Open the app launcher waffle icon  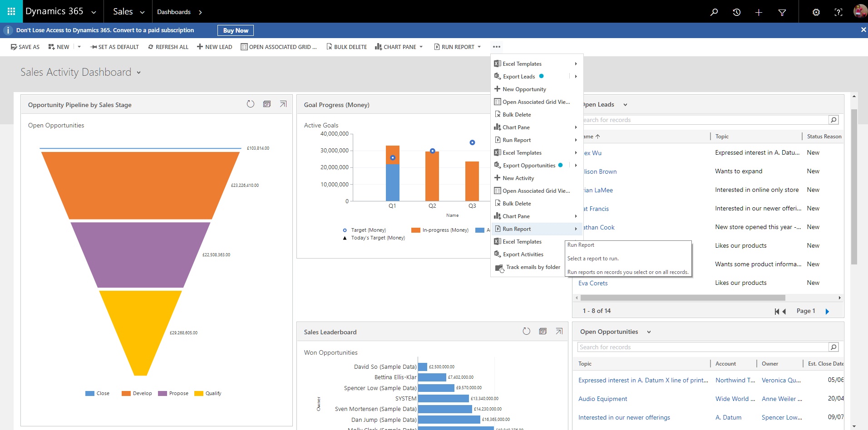click(x=11, y=11)
